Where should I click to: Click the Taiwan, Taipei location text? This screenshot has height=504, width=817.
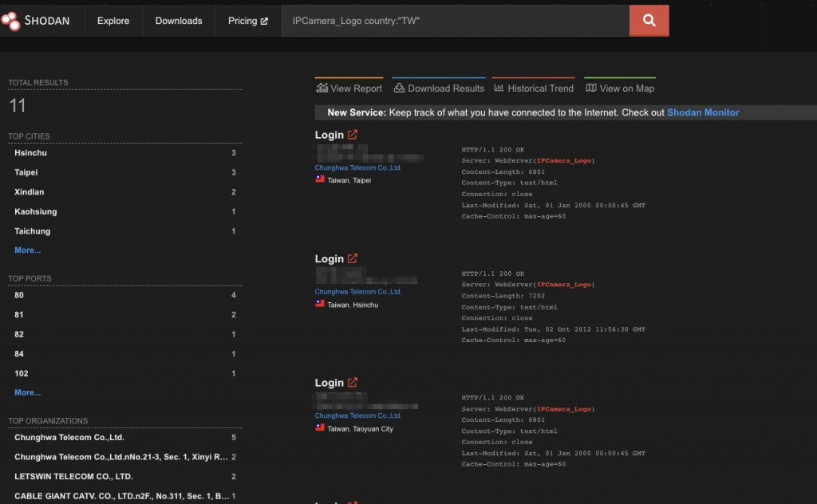pos(349,180)
